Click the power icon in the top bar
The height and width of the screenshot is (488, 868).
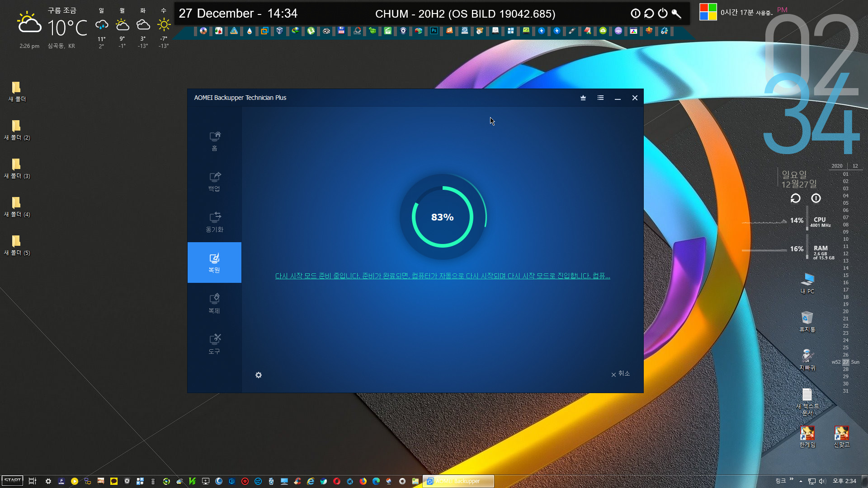tap(663, 14)
